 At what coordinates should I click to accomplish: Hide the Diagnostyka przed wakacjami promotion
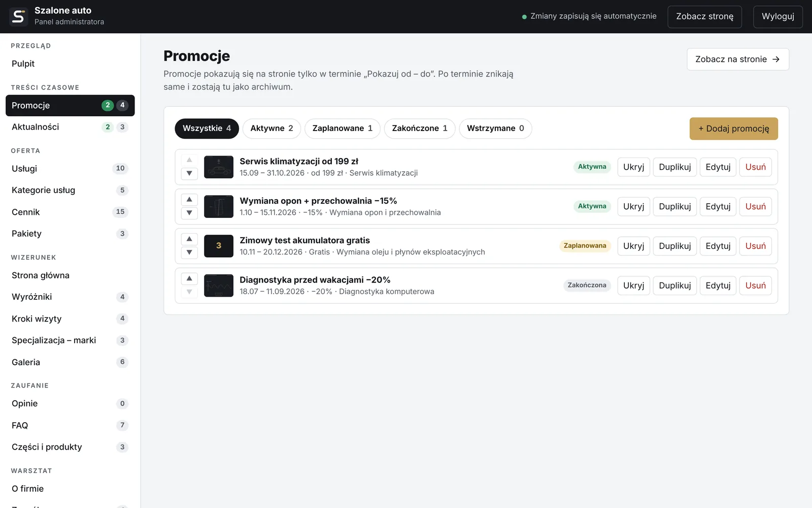click(633, 285)
